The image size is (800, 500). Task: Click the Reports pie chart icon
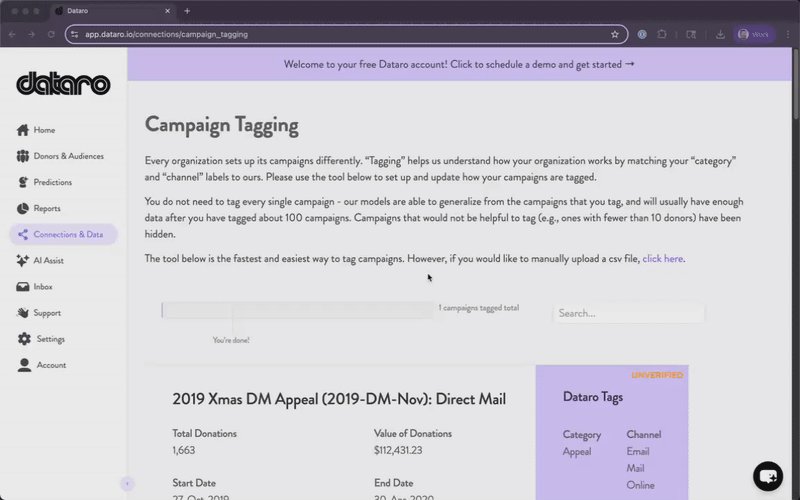point(22,208)
